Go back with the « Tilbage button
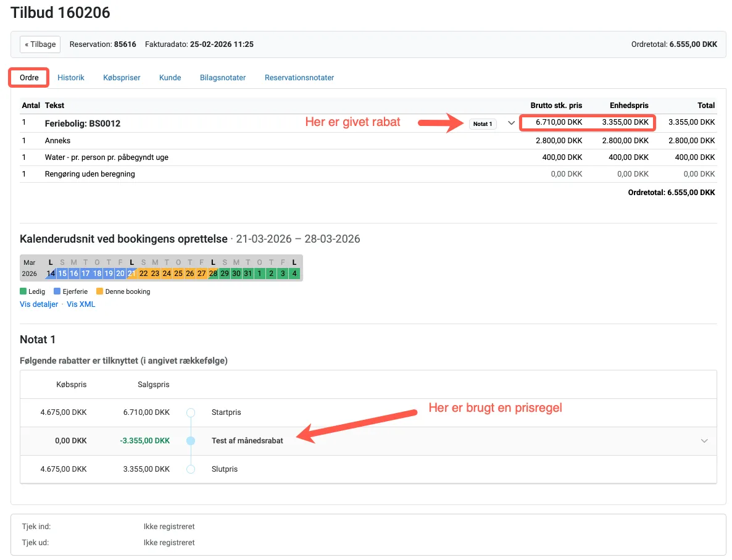Image resolution: width=732 pixels, height=560 pixels. click(40, 44)
